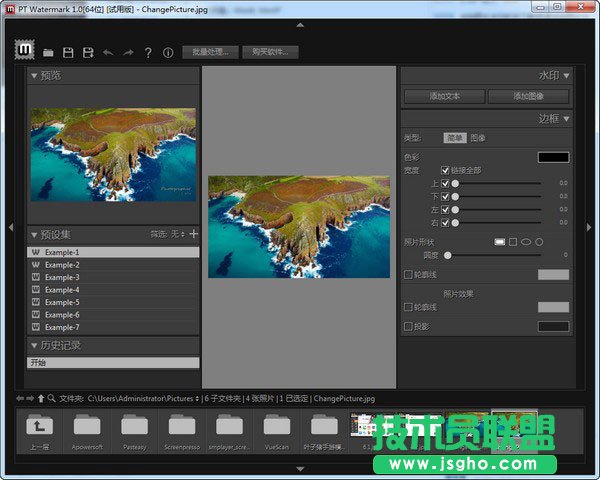Viewport: 600px width, 480px height.
Task: Click the save icon in the toolbar
Action: click(68, 52)
